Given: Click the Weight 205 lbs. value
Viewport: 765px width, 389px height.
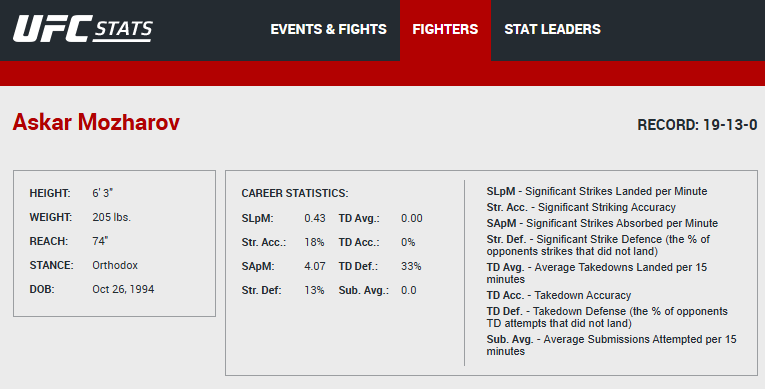Looking at the screenshot, I should pyautogui.click(x=112, y=217).
